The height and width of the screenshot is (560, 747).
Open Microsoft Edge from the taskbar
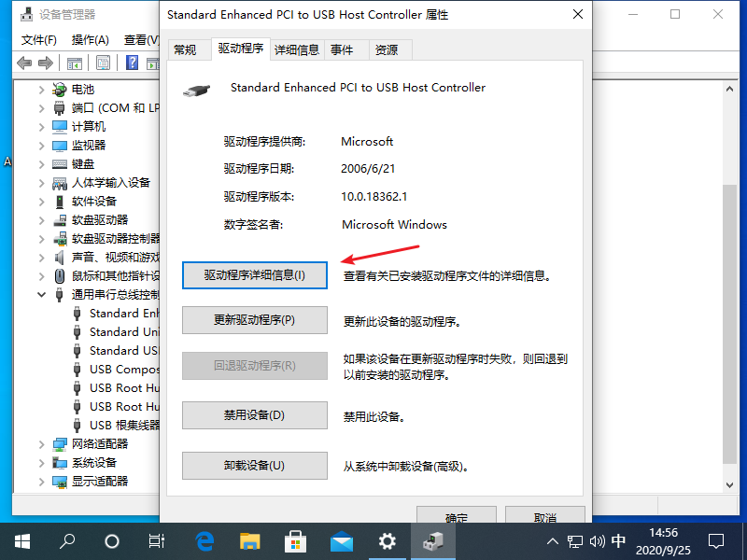tap(204, 540)
